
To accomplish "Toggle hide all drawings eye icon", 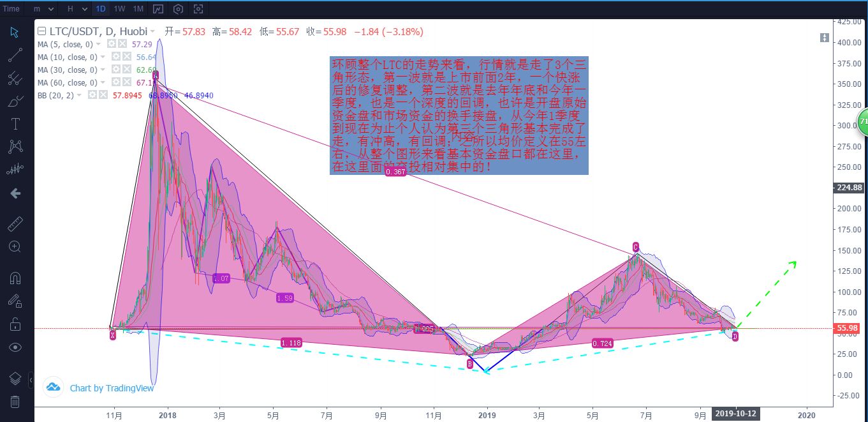I will pos(15,347).
